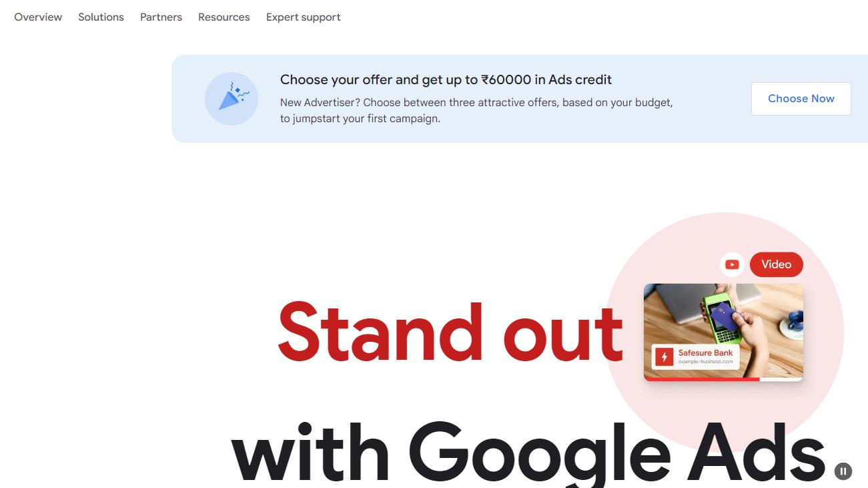Open the Solutions navigation menu
This screenshot has height=488, width=868.
(x=101, y=17)
